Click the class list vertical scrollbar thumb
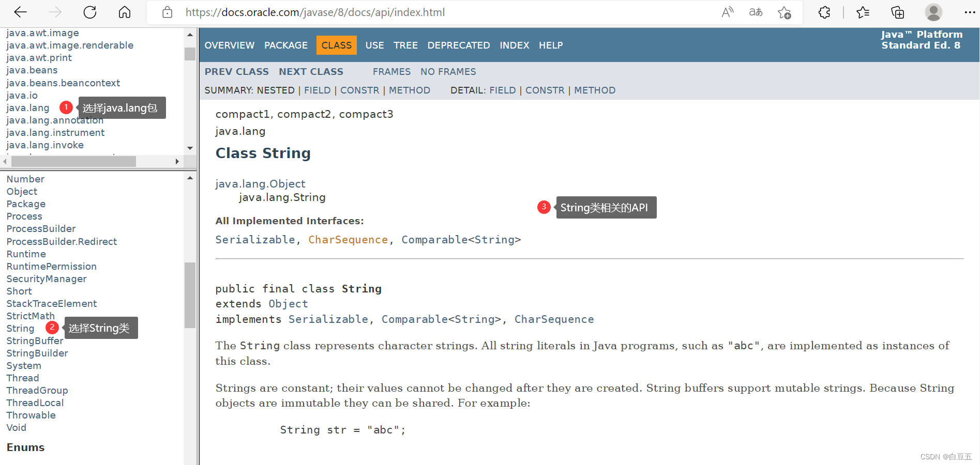 tap(190, 295)
